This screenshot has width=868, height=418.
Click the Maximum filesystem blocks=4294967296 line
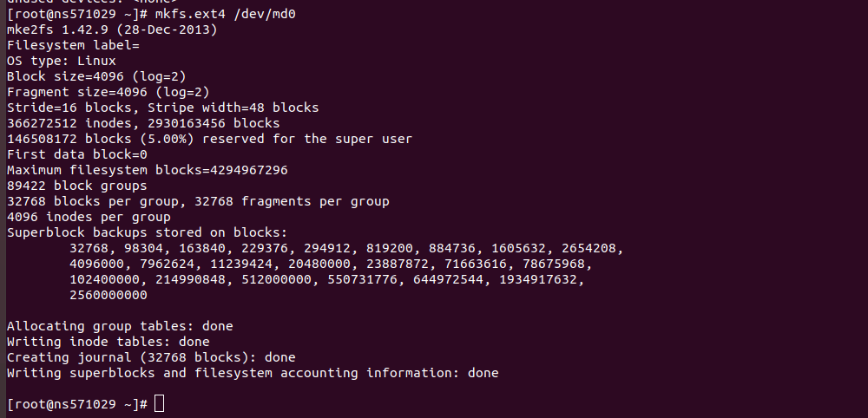point(148,170)
